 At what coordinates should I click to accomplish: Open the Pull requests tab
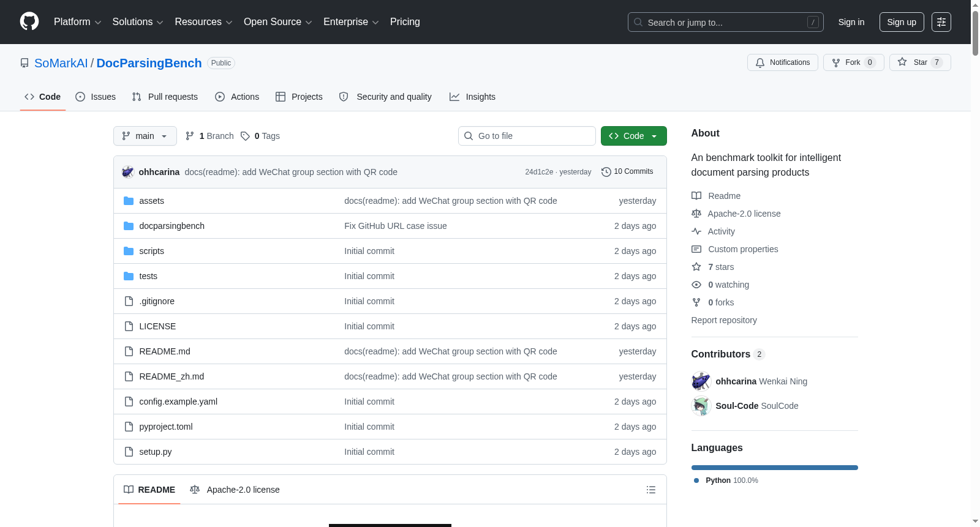(x=165, y=97)
